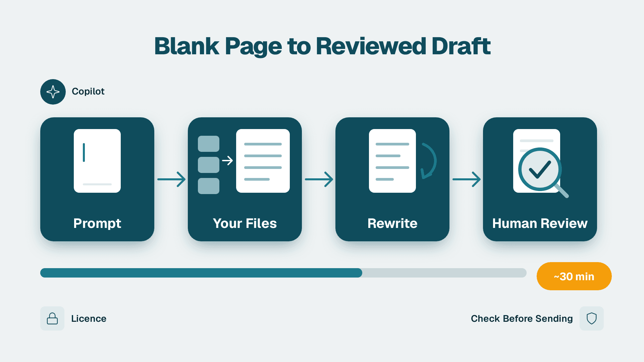Click the arrow between Rewrite and Human Review

click(467, 179)
